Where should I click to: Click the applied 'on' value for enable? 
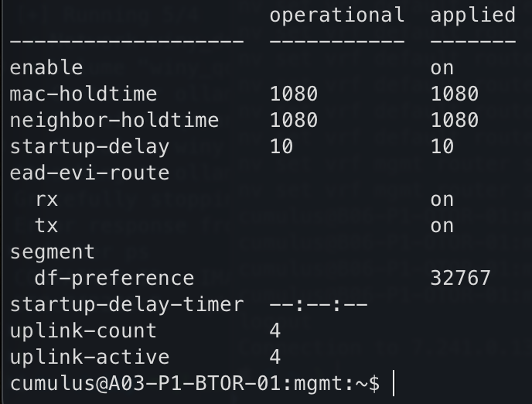(442, 67)
